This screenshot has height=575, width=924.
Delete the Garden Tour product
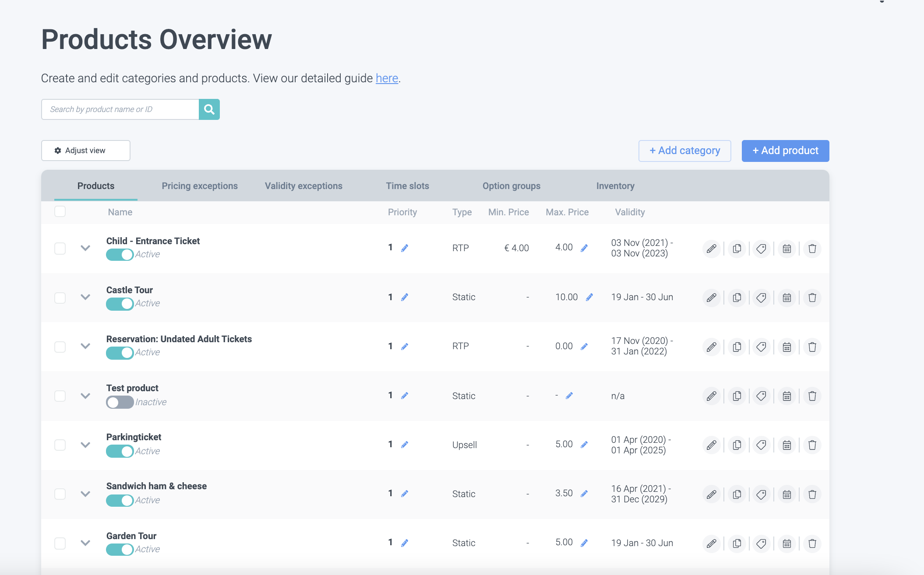(x=812, y=543)
